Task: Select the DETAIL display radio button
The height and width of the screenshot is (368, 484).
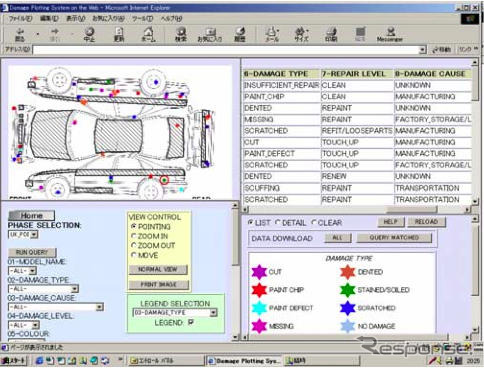Action: (278, 222)
